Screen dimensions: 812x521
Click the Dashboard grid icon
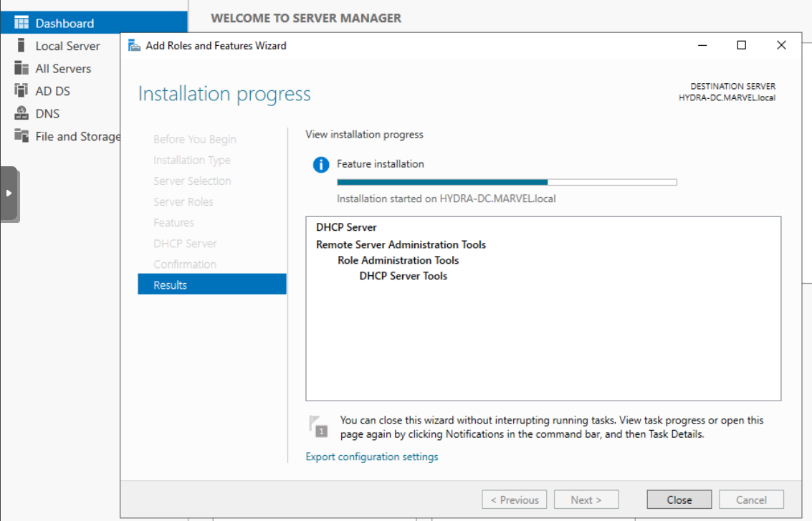pos(22,23)
